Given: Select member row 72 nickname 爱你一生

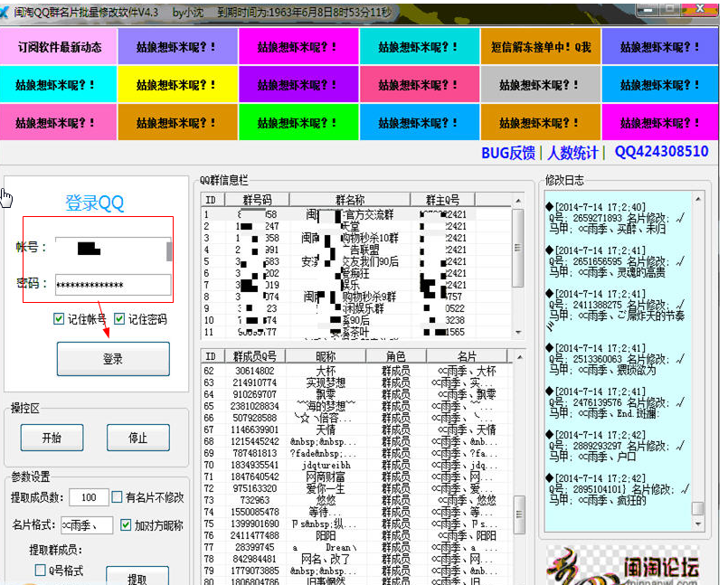Looking at the screenshot, I should [x=356, y=488].
